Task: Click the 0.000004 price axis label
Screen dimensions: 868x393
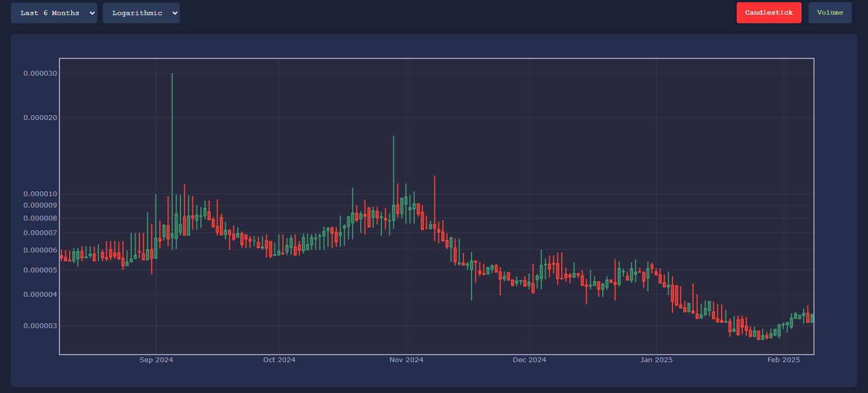Action: [x=40, y=295]
